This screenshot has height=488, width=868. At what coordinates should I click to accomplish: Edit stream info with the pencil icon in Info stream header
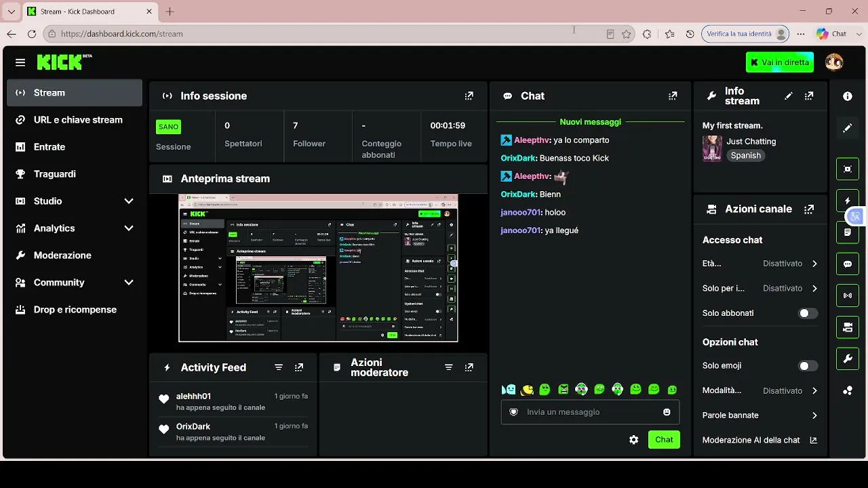(x=788, y=96)
